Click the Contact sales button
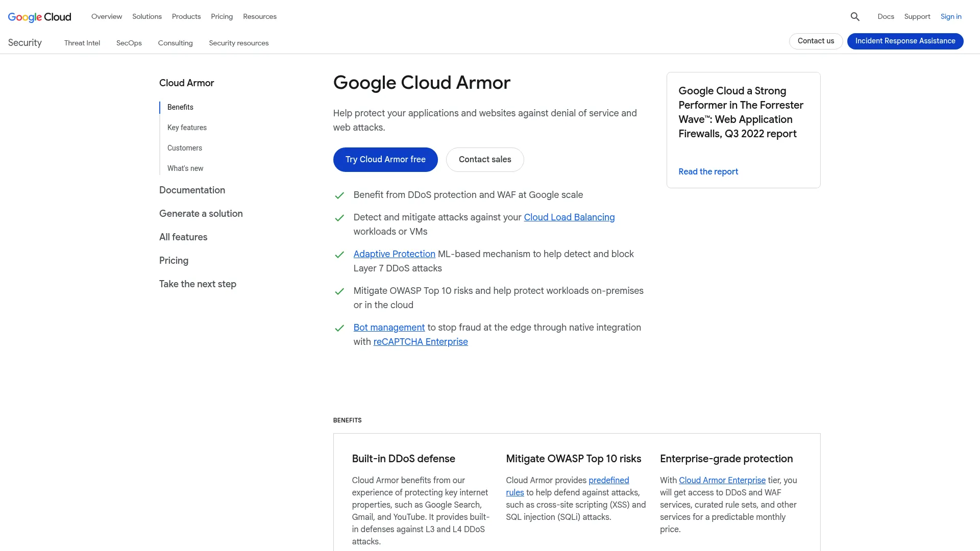Screen dimensions: 980x551 point(485,160)
